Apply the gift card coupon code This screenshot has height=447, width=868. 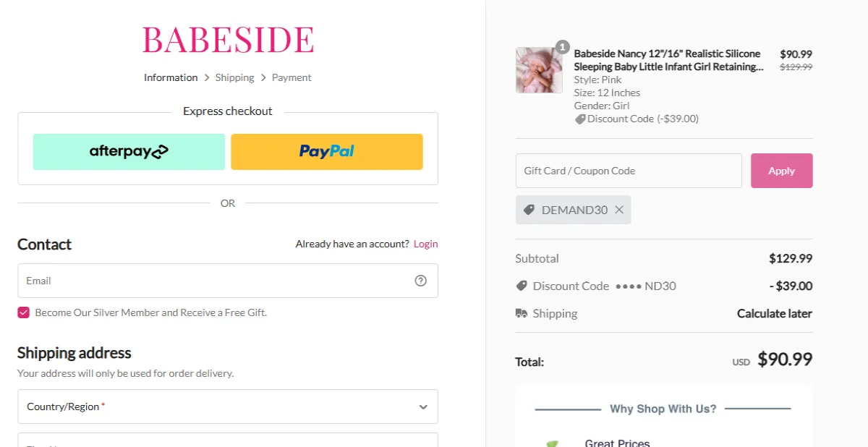[781, 170]
